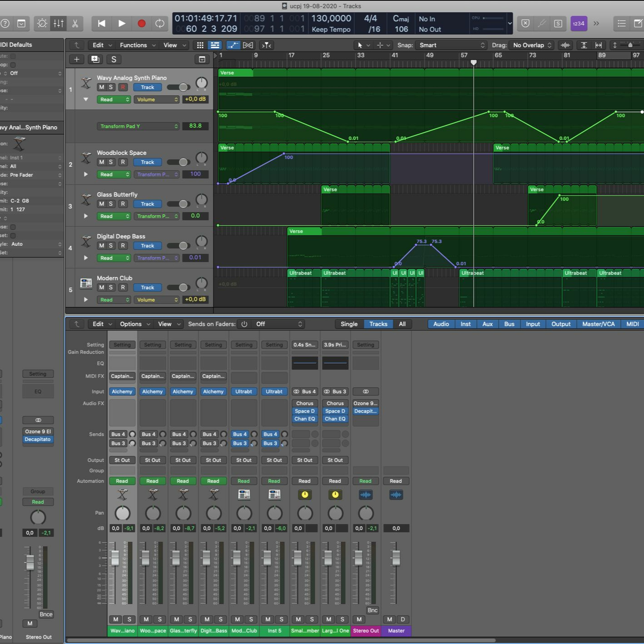
Task: Mute the Woodblock Space track
Action: click(101, 162)
